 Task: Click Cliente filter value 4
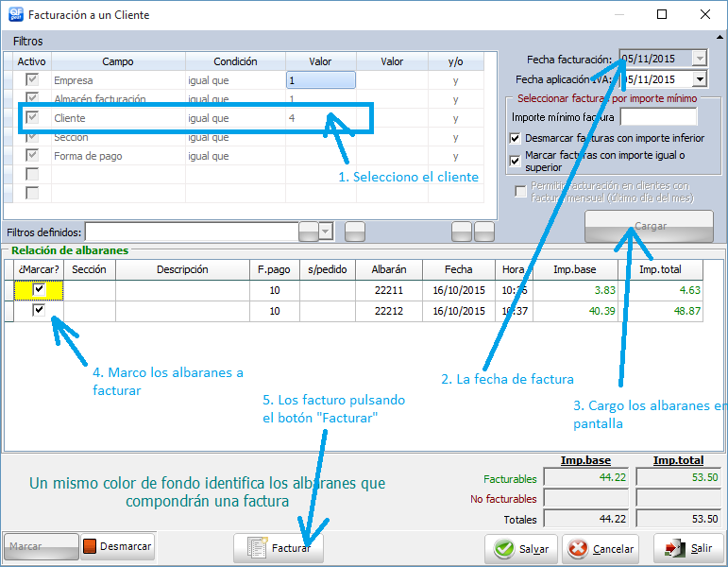pyautogui.click(x=321, y=118)
